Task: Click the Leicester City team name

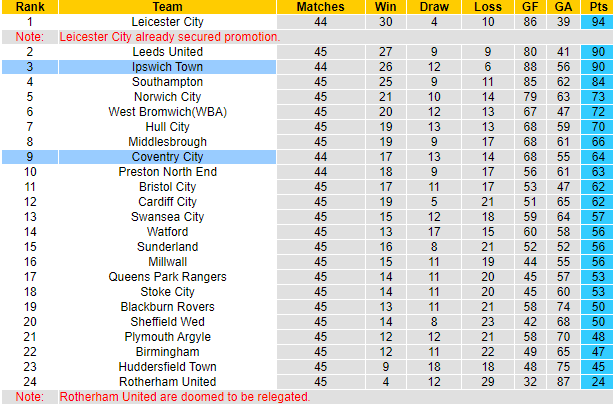Action: click(167, 21)
